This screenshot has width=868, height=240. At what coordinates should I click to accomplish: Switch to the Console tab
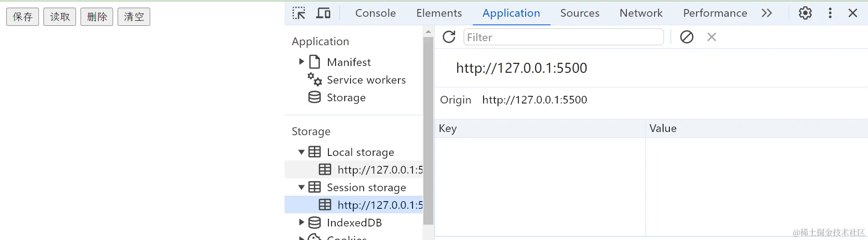click(375, 13)
